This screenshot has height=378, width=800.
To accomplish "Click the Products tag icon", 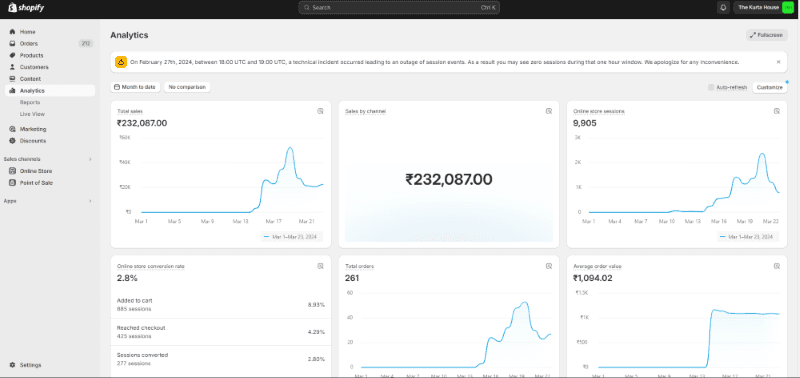I will [x=12, y=55].
